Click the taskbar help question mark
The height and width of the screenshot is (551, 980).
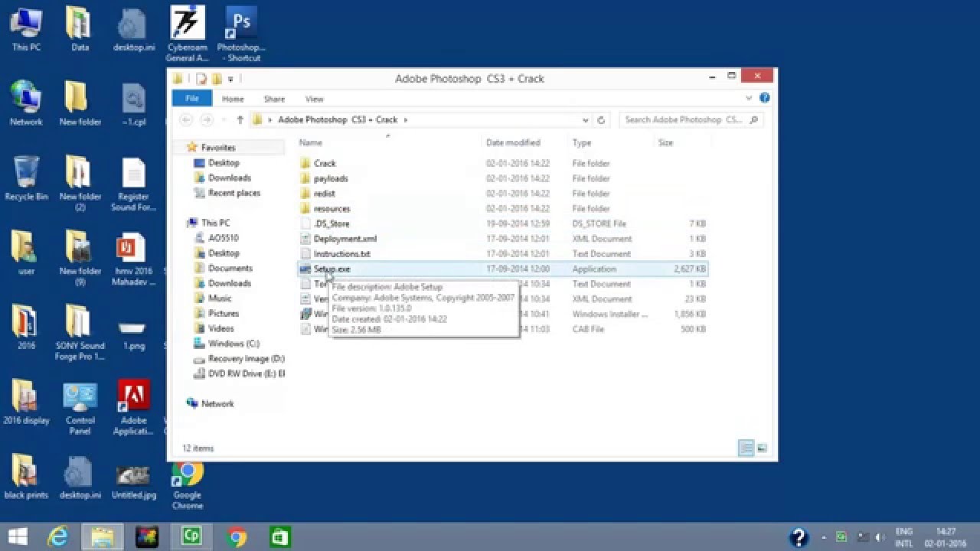[799, 536]
